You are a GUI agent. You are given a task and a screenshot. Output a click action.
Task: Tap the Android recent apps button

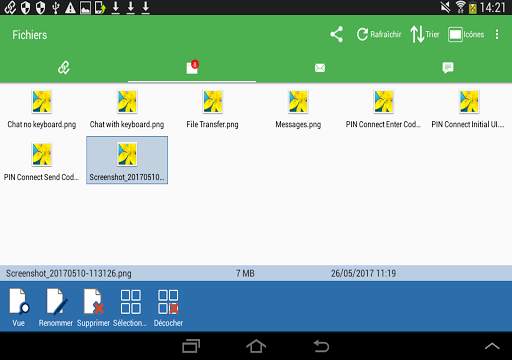click(191, 346)
